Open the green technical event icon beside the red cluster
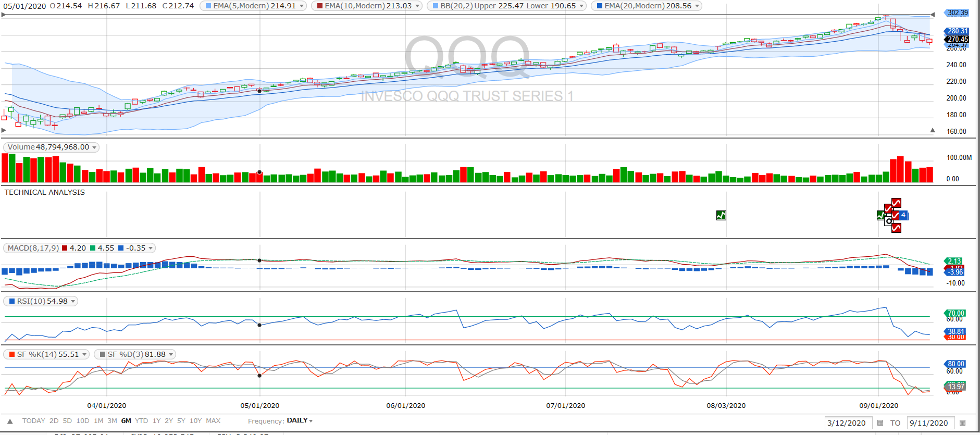The image size is (980, 435). click(881, 215)
